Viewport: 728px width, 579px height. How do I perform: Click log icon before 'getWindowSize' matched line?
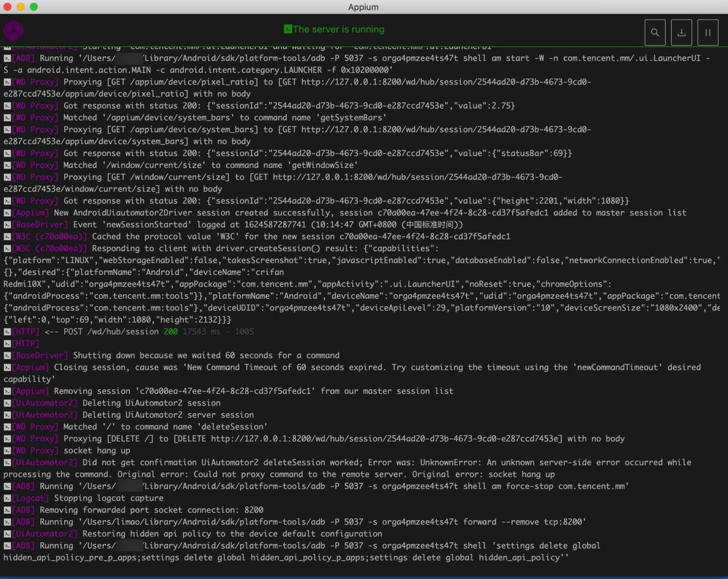(x=7, y=165)
